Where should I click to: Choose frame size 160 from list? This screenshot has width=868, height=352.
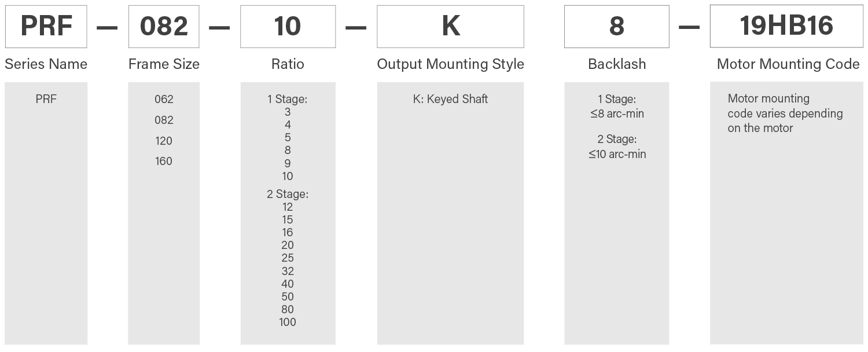coord(164,162)
